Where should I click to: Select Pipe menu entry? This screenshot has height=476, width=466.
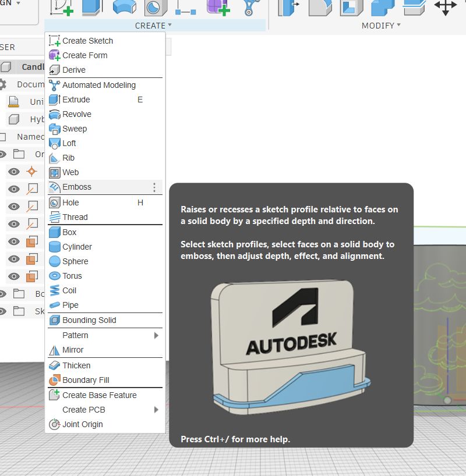[x=105, y=305]
